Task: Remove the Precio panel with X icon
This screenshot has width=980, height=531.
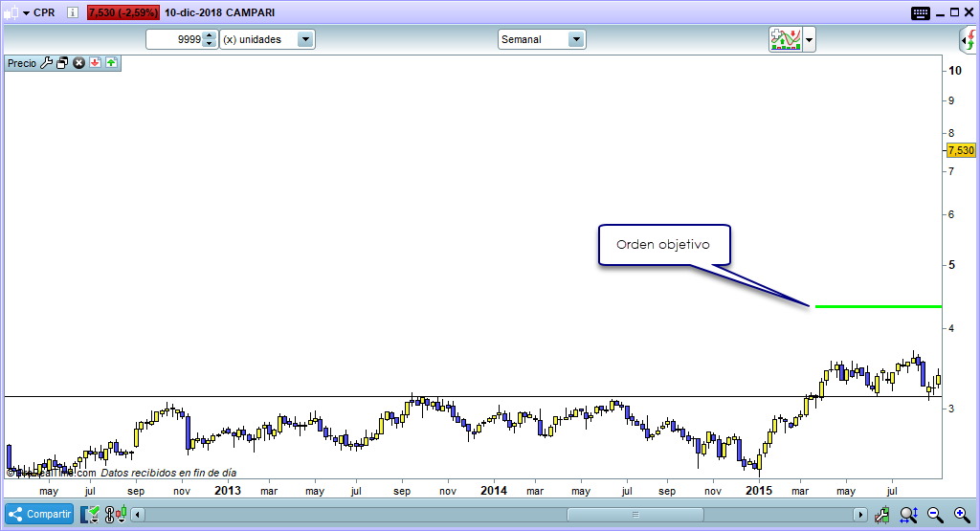Action: [79, 63]
